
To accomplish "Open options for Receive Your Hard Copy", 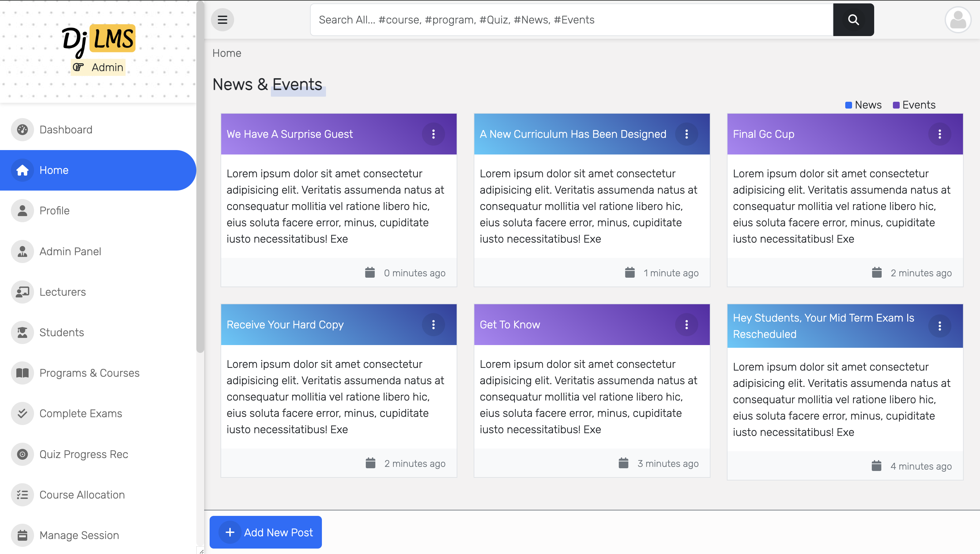I will (433, 325).
